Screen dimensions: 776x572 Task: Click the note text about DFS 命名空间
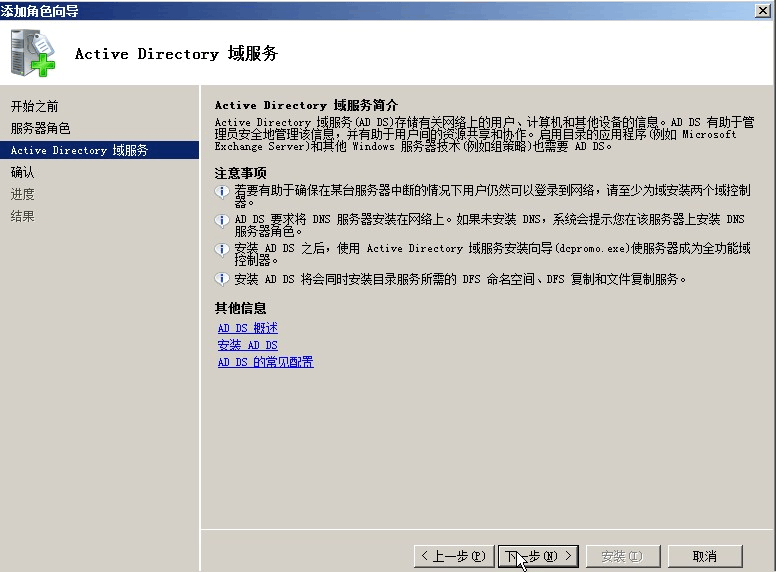click(460, 279)
